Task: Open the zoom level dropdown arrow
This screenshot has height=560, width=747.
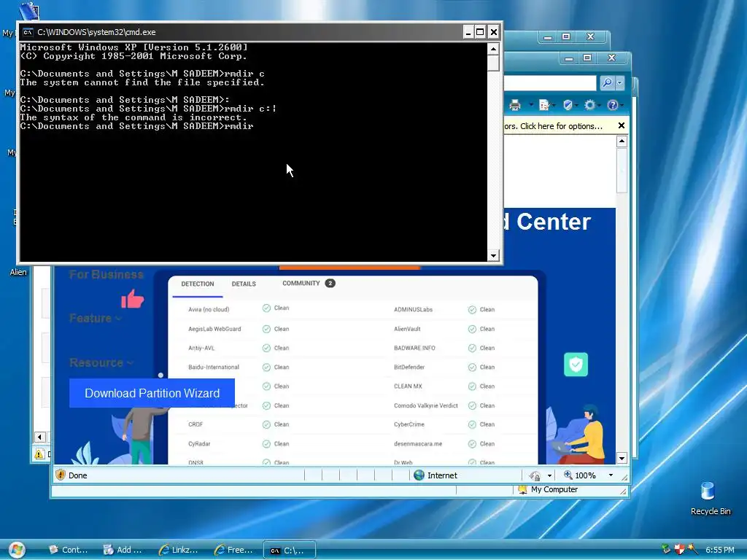Action: tap(611, 475)
